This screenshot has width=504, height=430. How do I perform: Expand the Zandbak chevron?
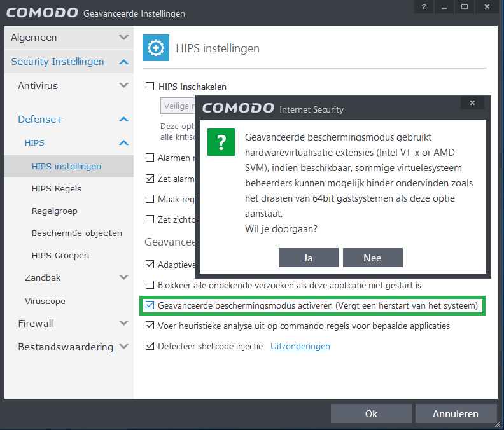pyautogui.click(x=123, y=277)
